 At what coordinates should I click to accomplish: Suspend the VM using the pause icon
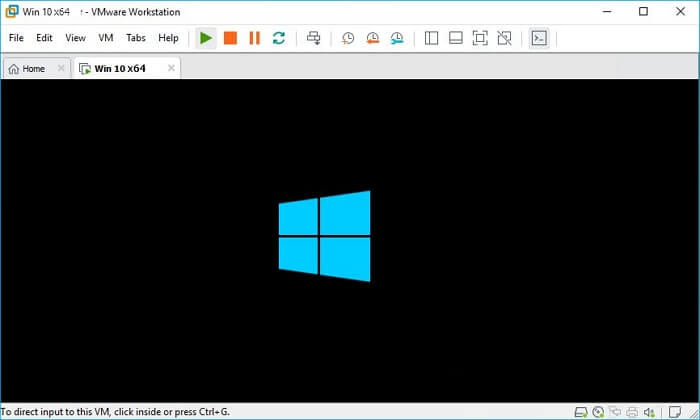[x=254, y=38]
